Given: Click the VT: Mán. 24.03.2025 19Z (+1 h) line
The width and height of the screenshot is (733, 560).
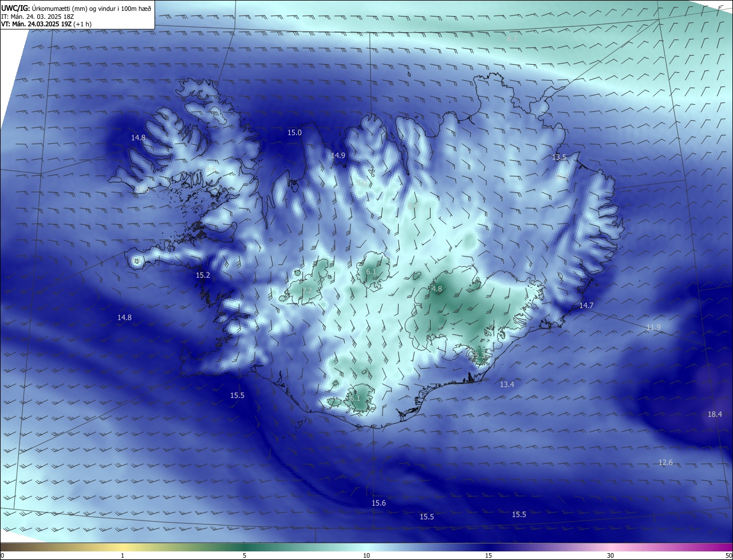Looking at the screenshot, I should click(x=47, y=24).
